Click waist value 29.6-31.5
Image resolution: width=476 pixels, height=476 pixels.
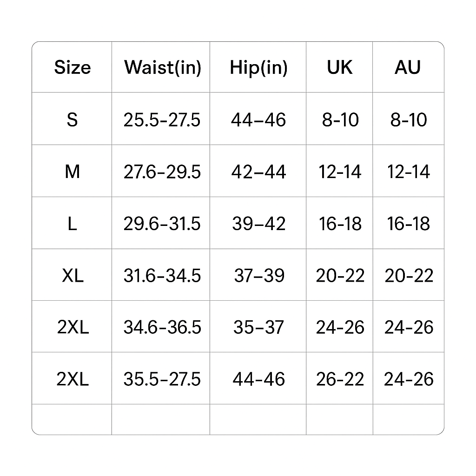pos(162,224)
